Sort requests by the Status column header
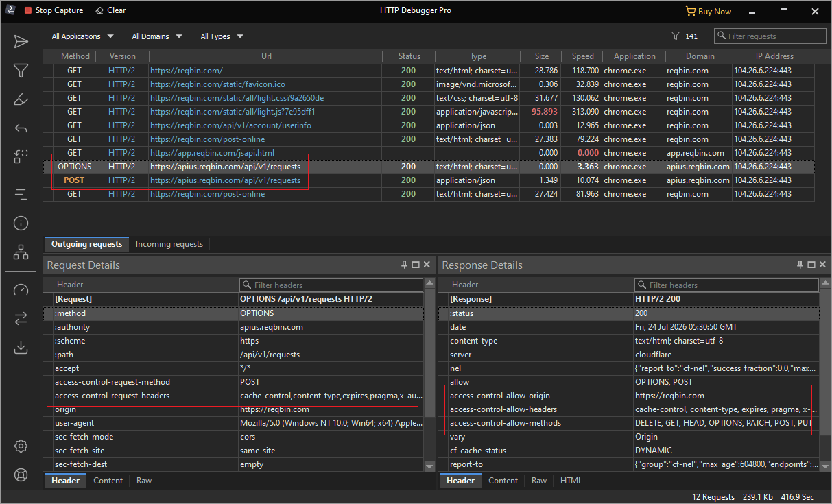This screenshot has width=832, height=504. [x=409, y=56]
